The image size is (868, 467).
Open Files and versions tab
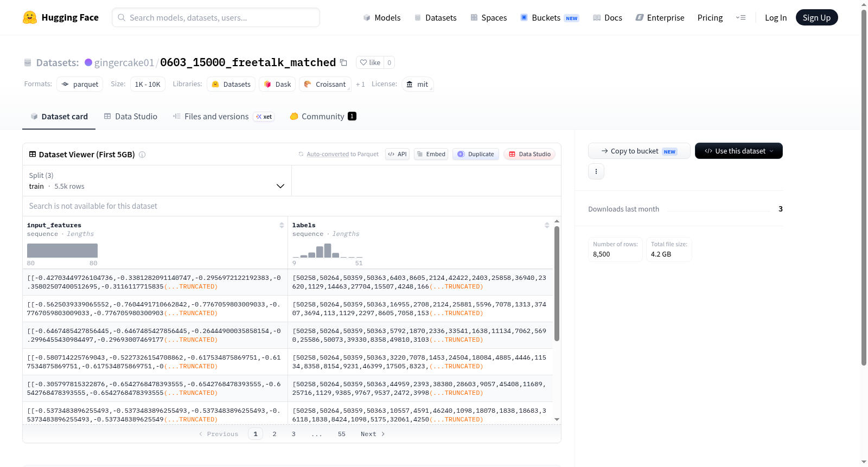click(224, 117)
